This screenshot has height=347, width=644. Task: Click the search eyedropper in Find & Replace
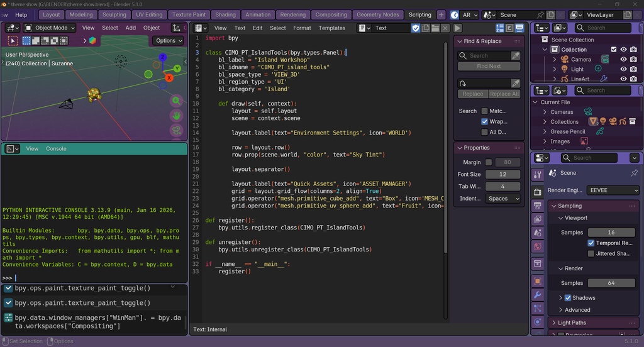(516, 55)
